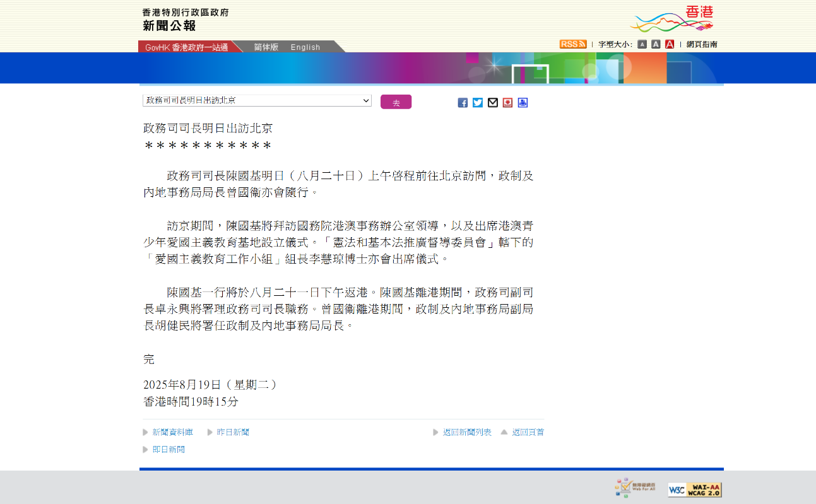Switch to the 简体版 language tab
The width and height of the screenshot is (816, 504).
[x=266, y=47]
